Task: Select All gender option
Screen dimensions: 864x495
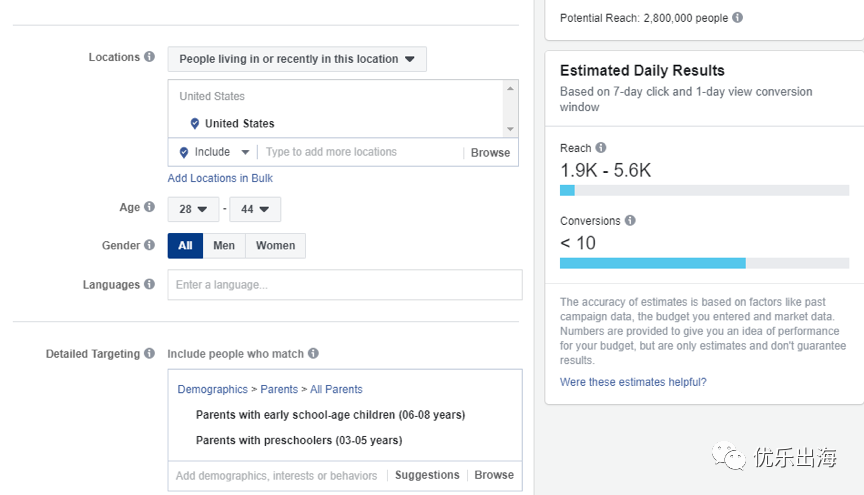Action: (185, 246)
